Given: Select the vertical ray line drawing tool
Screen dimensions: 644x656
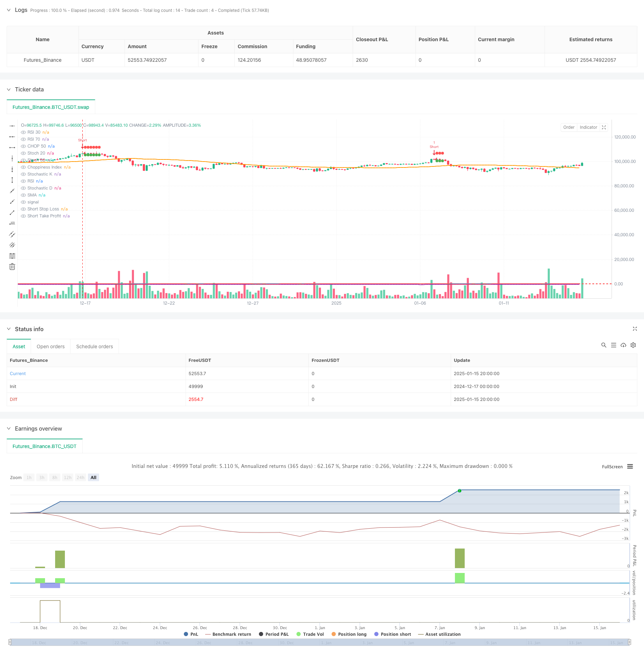Looking at the screenshot, I should (x=12, y=169).
